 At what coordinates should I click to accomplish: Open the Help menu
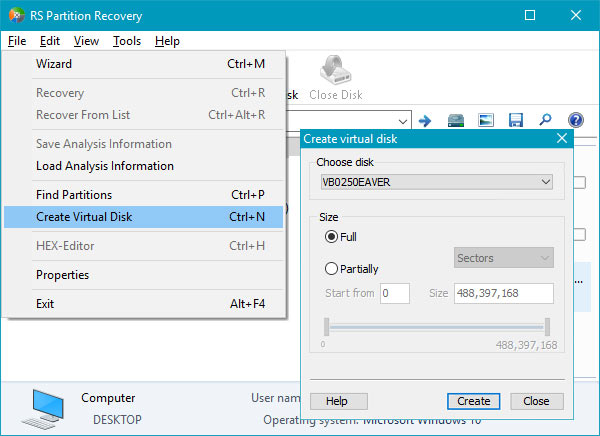pos(167,41)
